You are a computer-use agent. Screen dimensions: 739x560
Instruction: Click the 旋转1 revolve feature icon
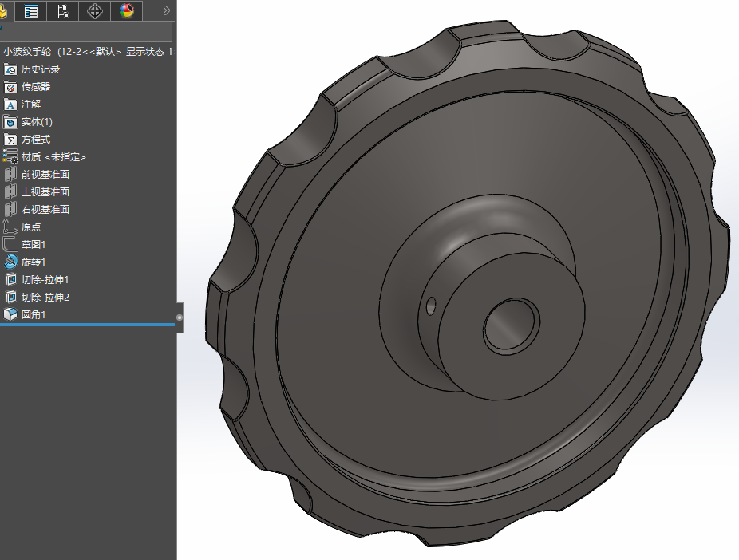click(10, 262)
